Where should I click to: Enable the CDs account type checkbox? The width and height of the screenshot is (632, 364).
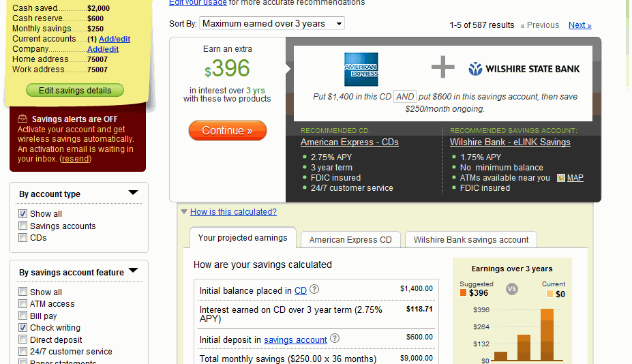click(x=23, y=238)
